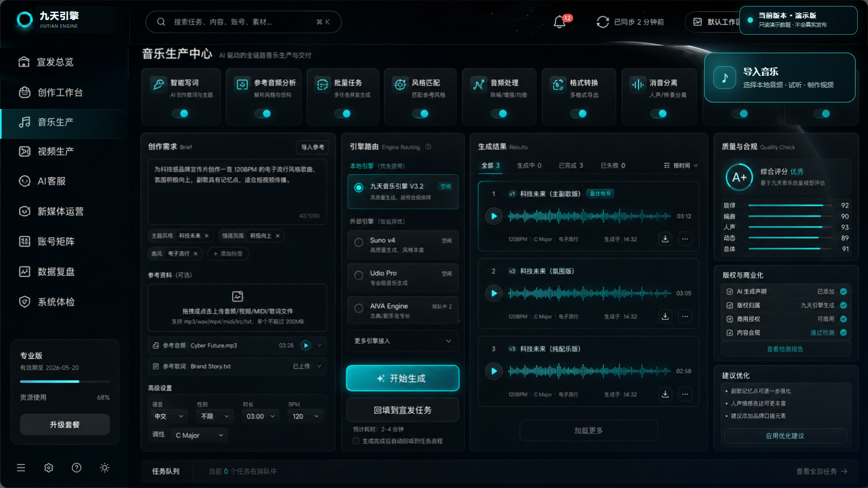Screen dimensions: 868x488
Task: Click the 引擎路由 info icon
Action: pyautogui.click(x=428, y=147)
